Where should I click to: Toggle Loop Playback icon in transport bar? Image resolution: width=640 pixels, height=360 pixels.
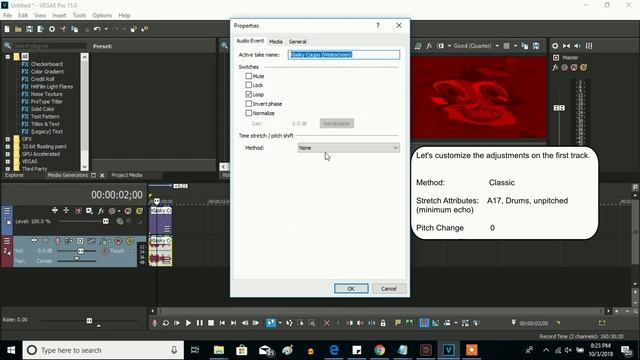click(165, 323)
